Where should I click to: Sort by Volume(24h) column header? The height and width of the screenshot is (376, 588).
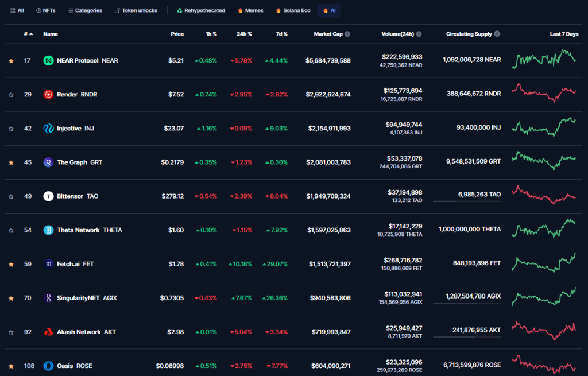pos(397,34)
